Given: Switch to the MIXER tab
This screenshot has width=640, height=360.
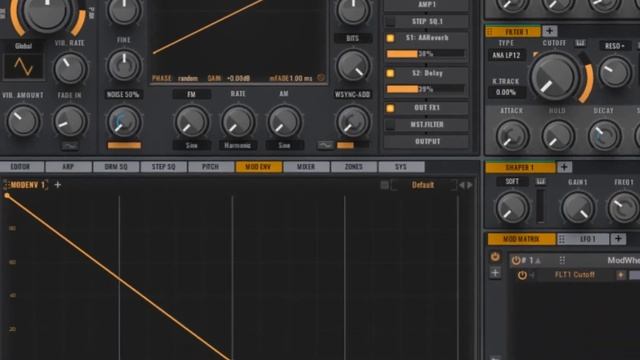Looking at the screenshot, I should coord(306,167).
